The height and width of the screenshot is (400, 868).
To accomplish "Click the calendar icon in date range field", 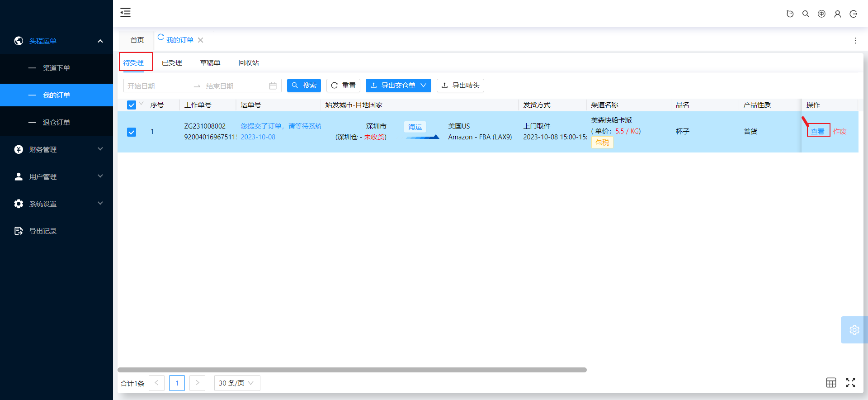I will point(273,86).
